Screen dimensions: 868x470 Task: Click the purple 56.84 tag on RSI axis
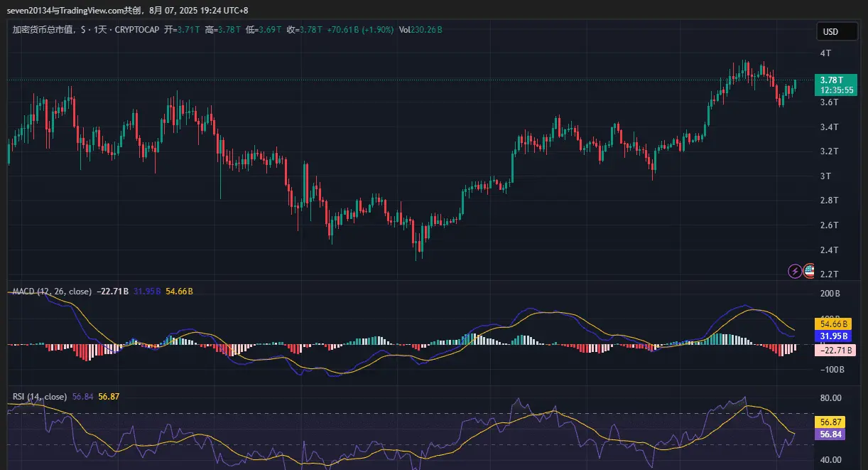click(x=831, y=434)
